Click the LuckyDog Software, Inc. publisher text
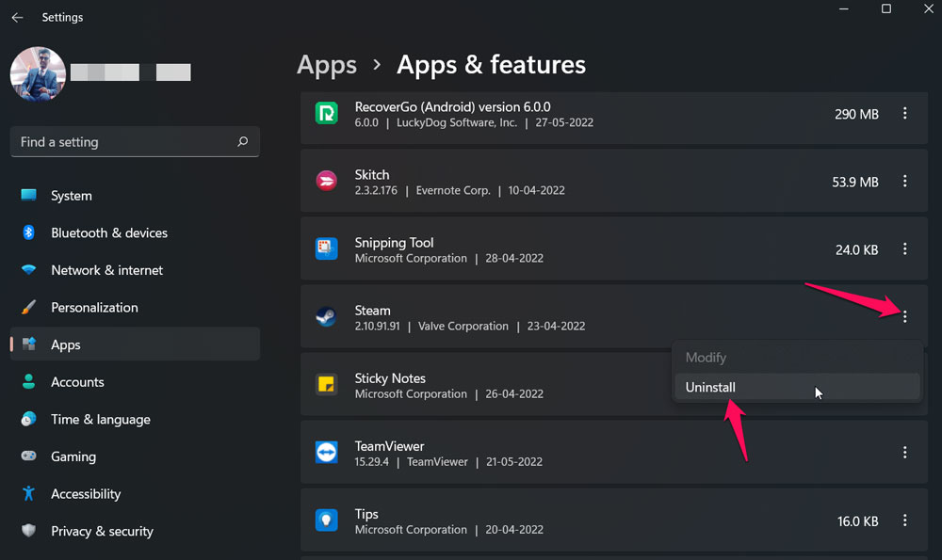 [x=457, y=122]
